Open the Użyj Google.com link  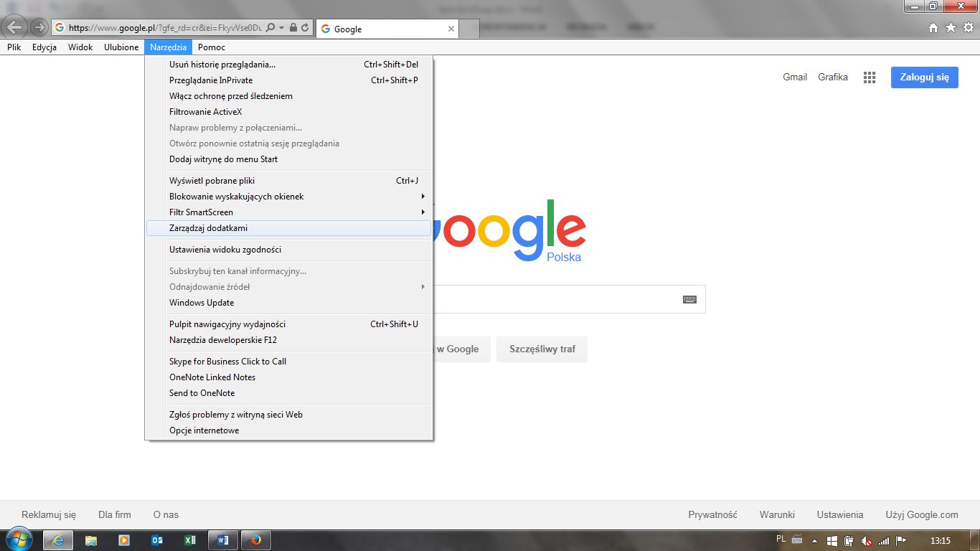click(x=922, y=514)
